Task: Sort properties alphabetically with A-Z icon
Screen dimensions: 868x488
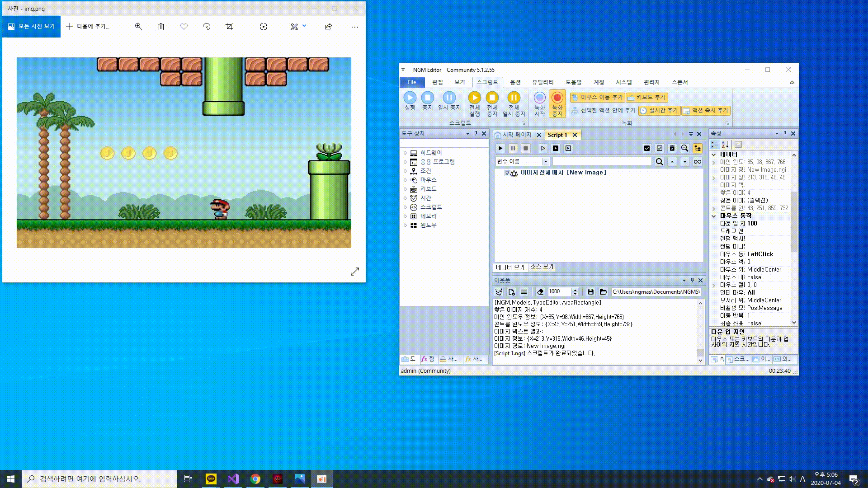Action: tap(725, 145)
